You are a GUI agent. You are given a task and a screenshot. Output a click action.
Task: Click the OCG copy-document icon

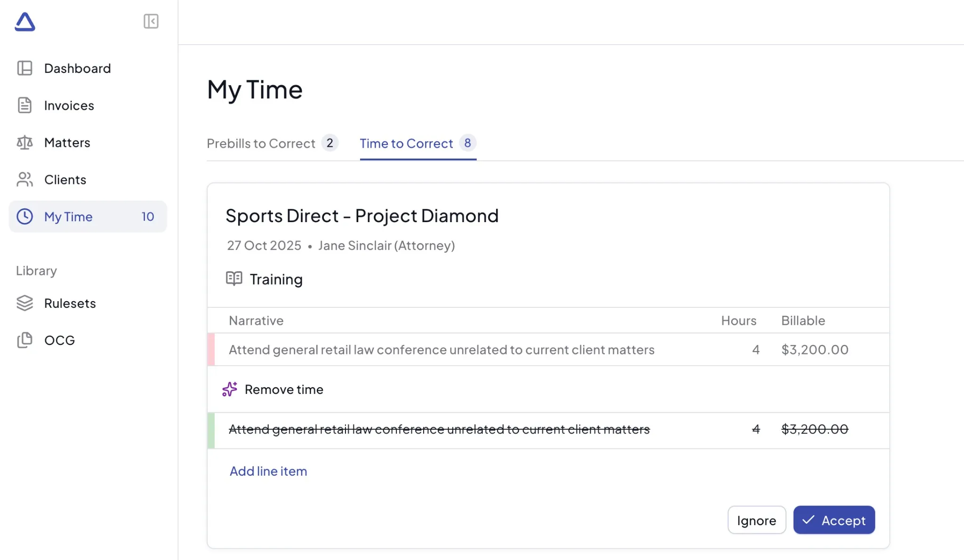point(24,340)
